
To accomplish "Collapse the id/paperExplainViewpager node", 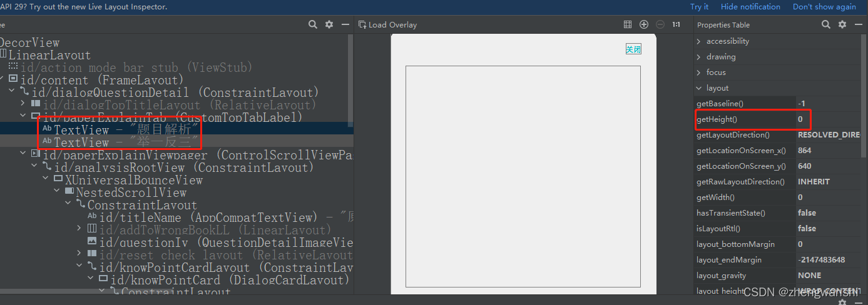I will point(24,154).
